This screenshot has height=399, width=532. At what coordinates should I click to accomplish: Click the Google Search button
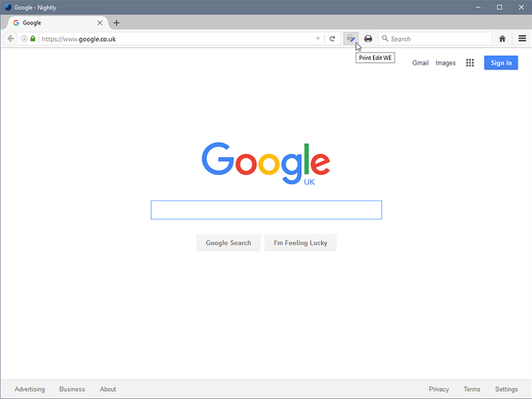(228, 243)
